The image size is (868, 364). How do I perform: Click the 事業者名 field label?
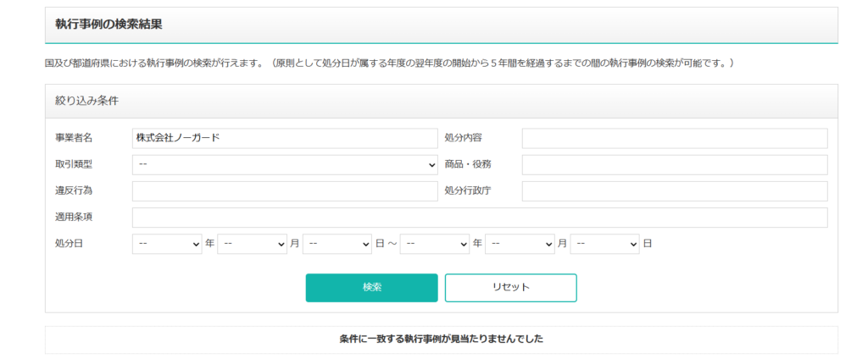coord(74,138)
